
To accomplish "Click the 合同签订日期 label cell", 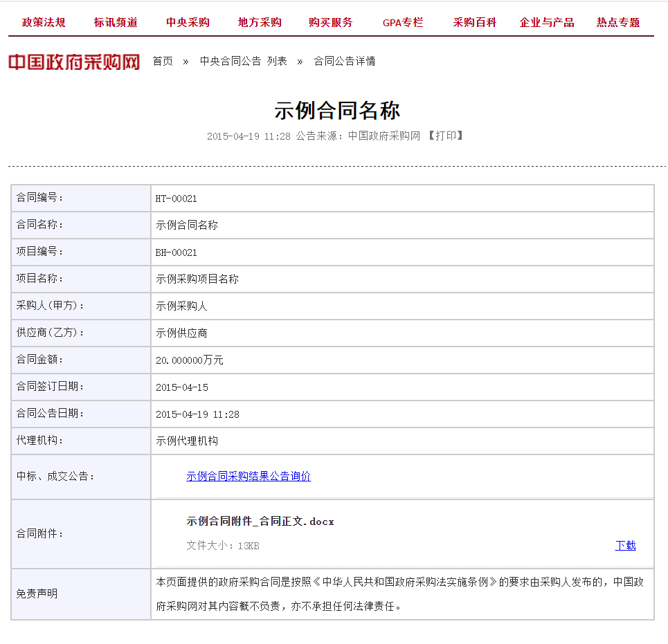I will [x=81, y=387].
